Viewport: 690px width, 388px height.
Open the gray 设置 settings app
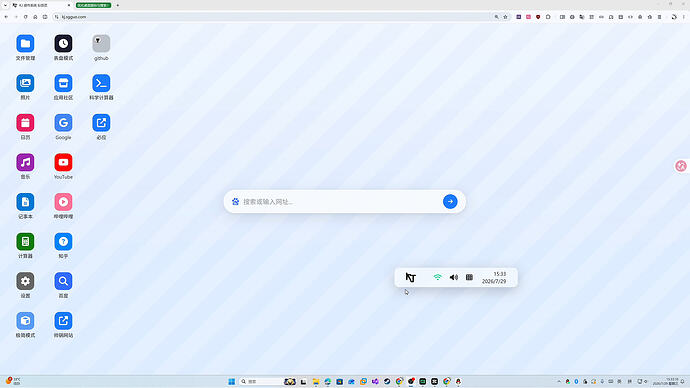tap(25, 281)
